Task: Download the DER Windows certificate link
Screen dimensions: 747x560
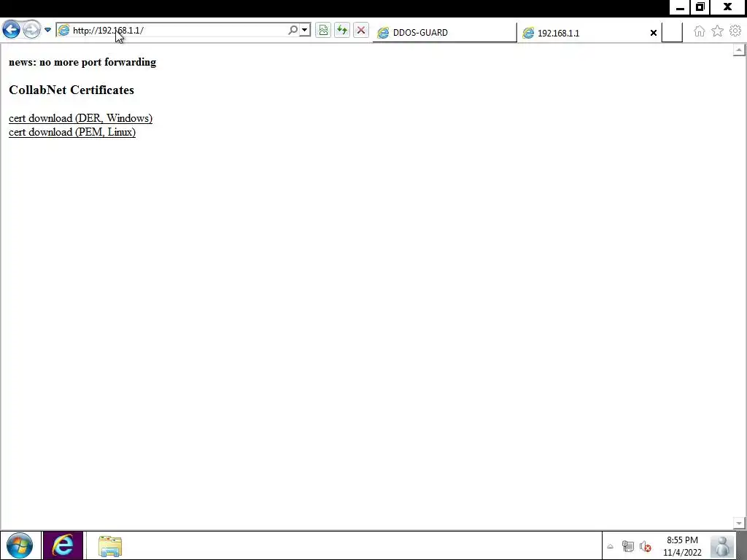Action: pos(80,118)
